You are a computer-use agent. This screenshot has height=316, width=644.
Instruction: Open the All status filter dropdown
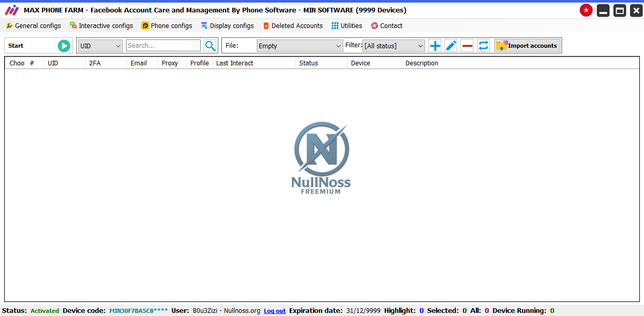(394, 46)
